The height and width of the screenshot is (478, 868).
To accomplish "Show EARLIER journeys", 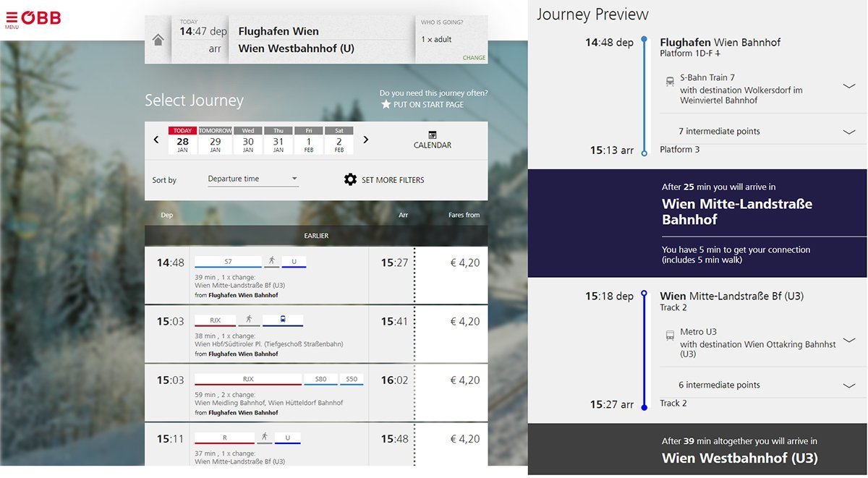I will tap(316, 236).
